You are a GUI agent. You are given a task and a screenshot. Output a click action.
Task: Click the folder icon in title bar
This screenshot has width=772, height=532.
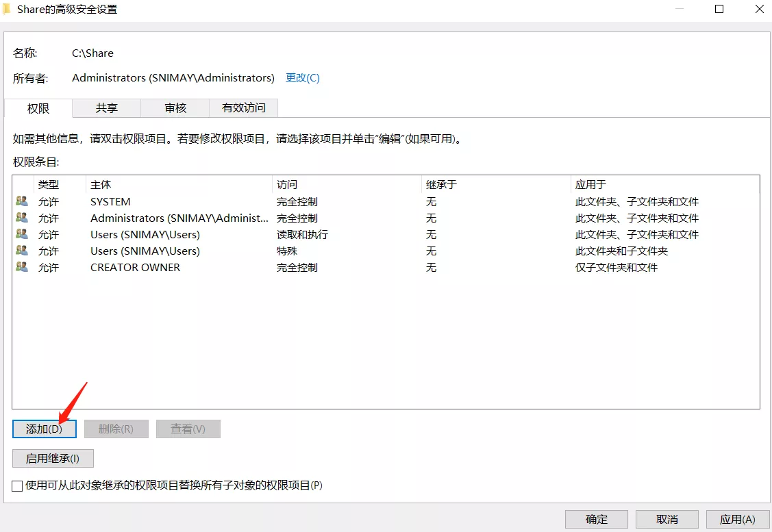(x=6, y=10)
